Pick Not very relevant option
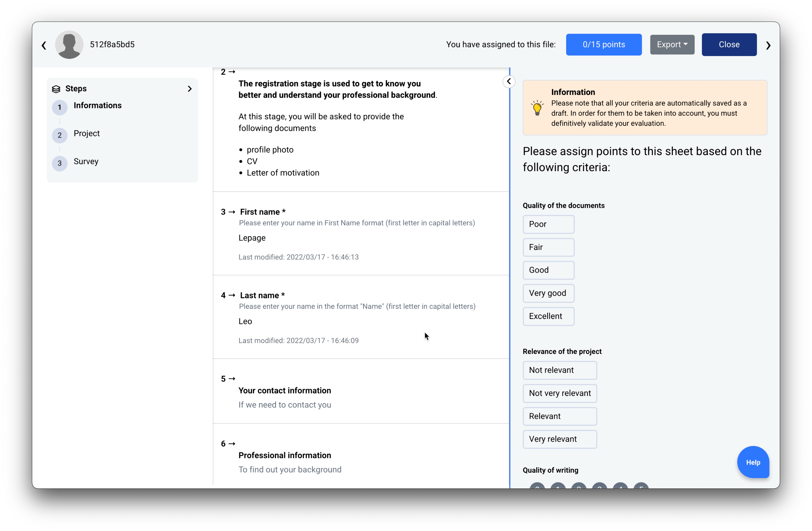Viewport: 812px width, 531px height. click(560, 393)
